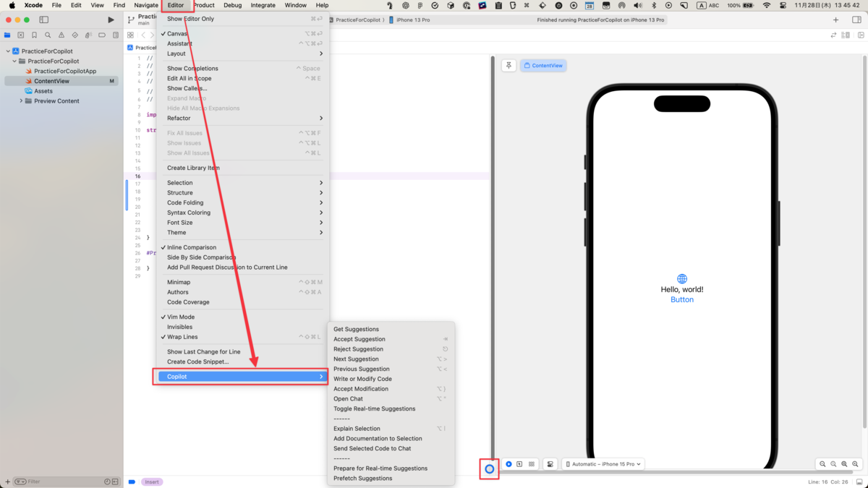
Task: Show preview Variants grid icon
Action: (532, 464)
